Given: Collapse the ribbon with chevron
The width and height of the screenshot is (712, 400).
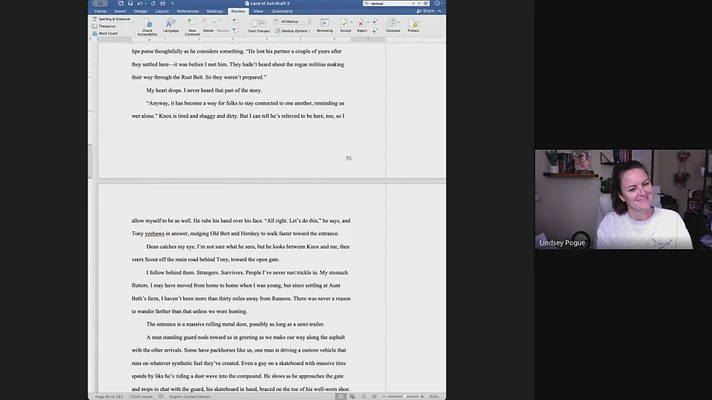Looking at the screenshot, I should pos(440,11).
